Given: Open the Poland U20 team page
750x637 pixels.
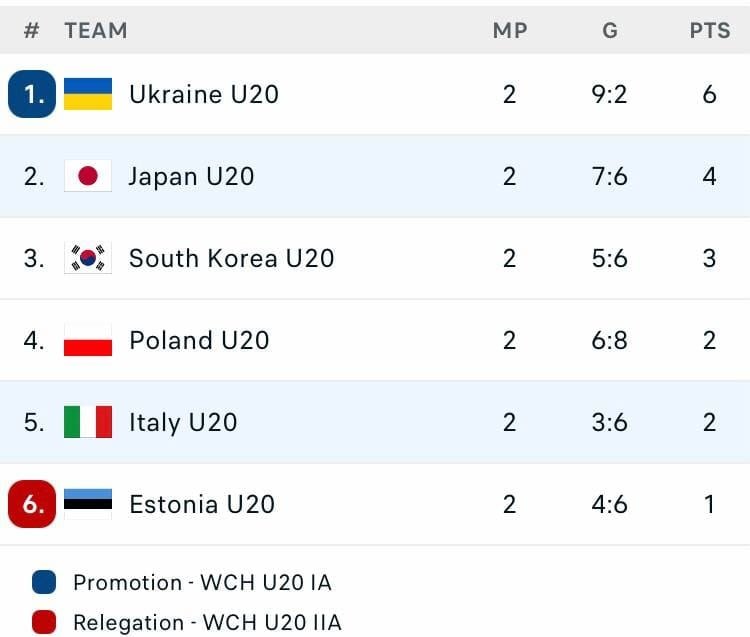Looking at the screenshot, I should click(199, 340).
